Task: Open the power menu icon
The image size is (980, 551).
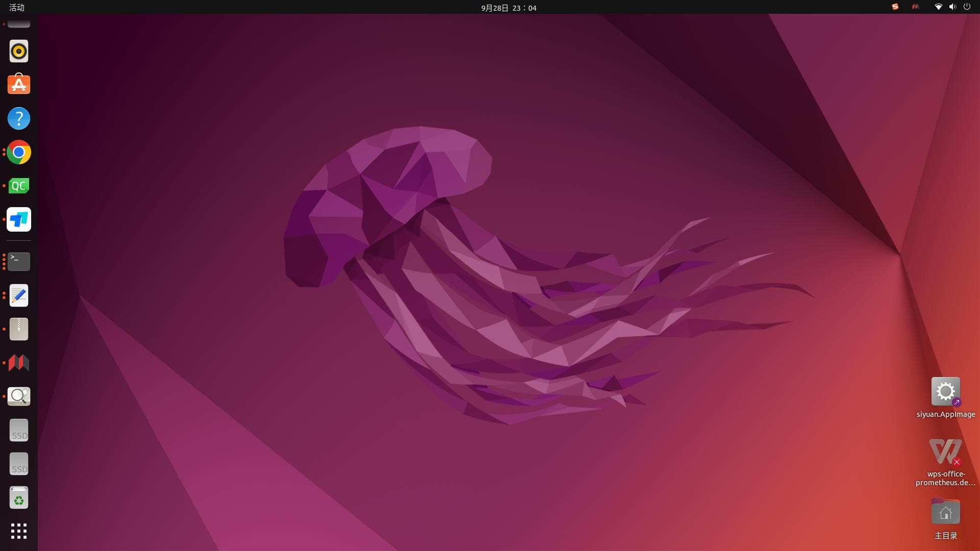Action: click(967, 7)
